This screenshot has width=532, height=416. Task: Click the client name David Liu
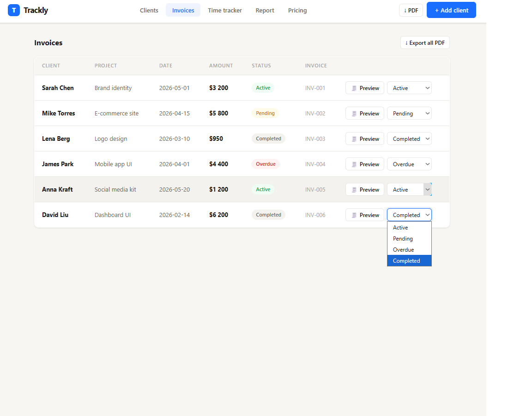(55, 215)
